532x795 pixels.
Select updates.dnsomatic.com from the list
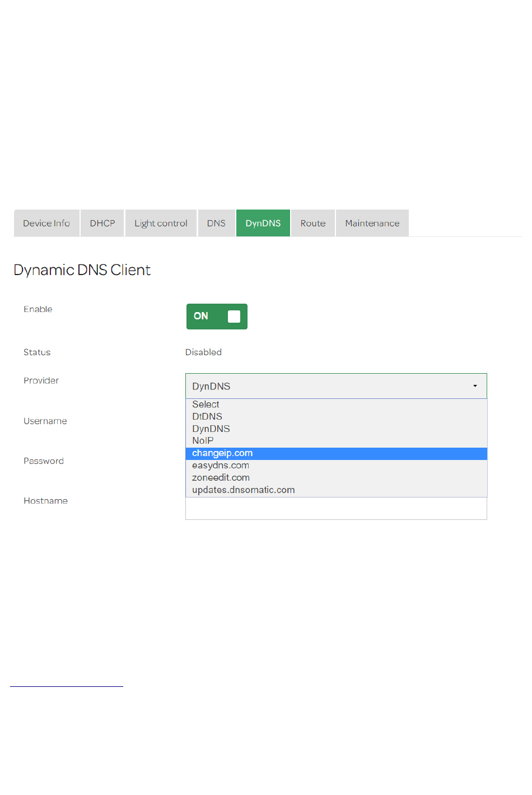tap(243, 490)
